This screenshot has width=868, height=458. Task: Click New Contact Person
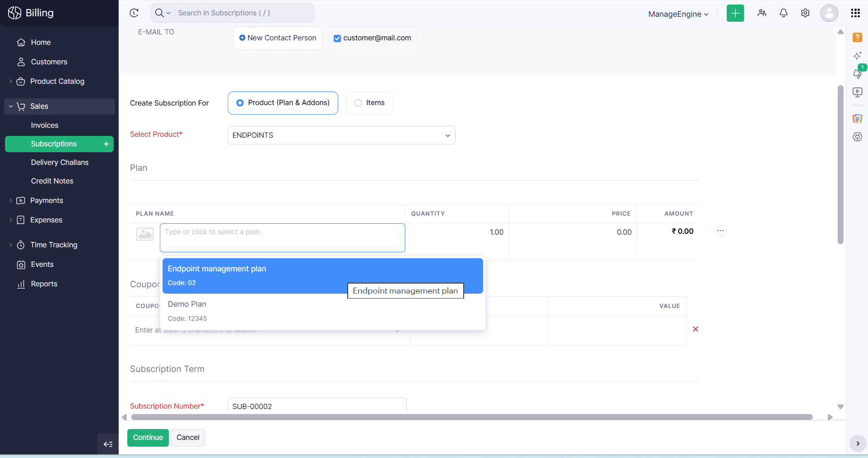pyautogui.click(x=278, y=38)
